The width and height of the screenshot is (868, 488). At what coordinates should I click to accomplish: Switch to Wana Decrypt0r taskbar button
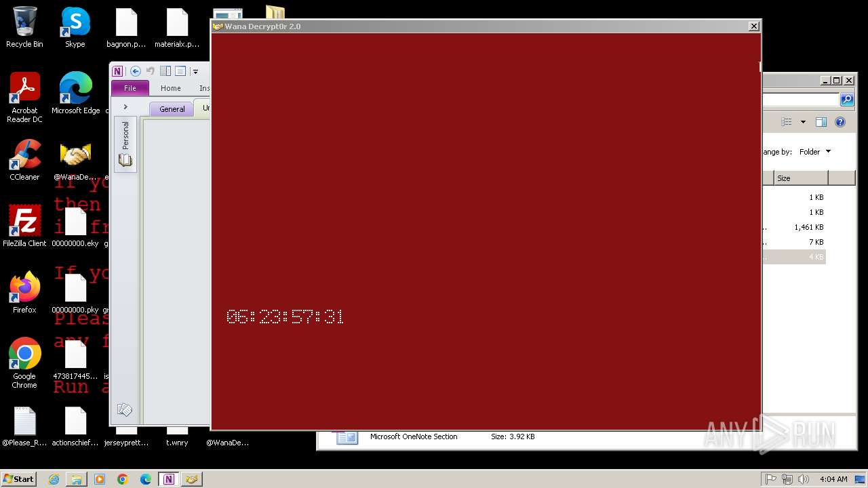(192, 479)
